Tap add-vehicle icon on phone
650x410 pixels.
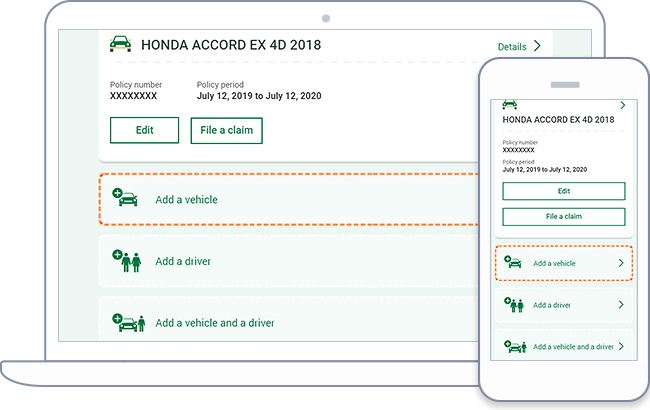[513, 262]
